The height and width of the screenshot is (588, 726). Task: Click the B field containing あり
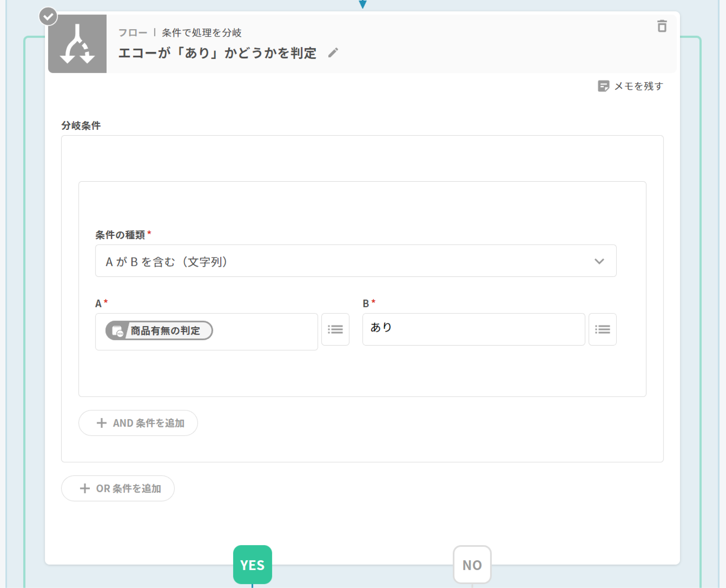pos(473,329)
